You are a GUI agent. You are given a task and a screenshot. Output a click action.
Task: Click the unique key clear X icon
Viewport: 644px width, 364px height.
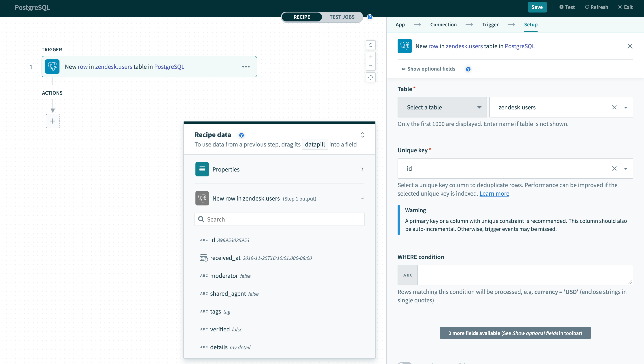pos(614,168)
